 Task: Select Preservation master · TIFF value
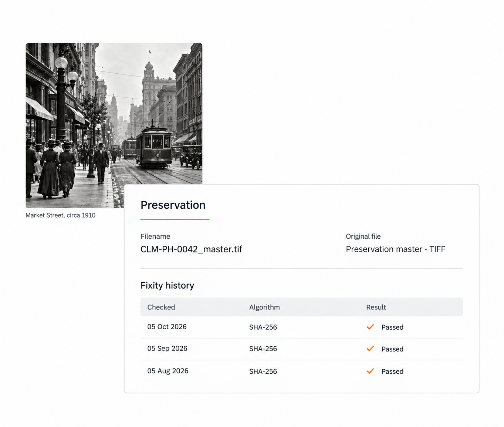click(396, 249)
